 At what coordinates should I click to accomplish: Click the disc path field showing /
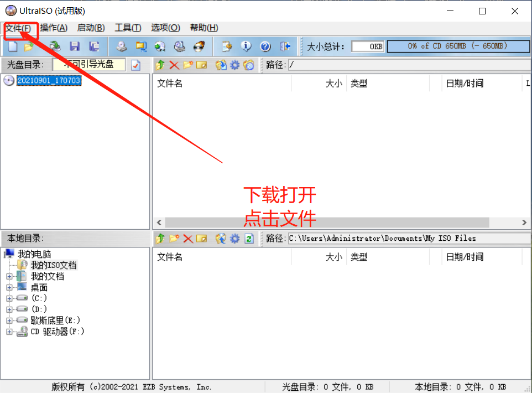410,65
